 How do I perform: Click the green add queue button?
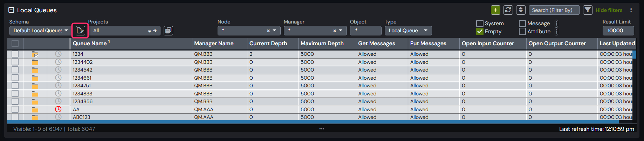(x=495, y=10)
